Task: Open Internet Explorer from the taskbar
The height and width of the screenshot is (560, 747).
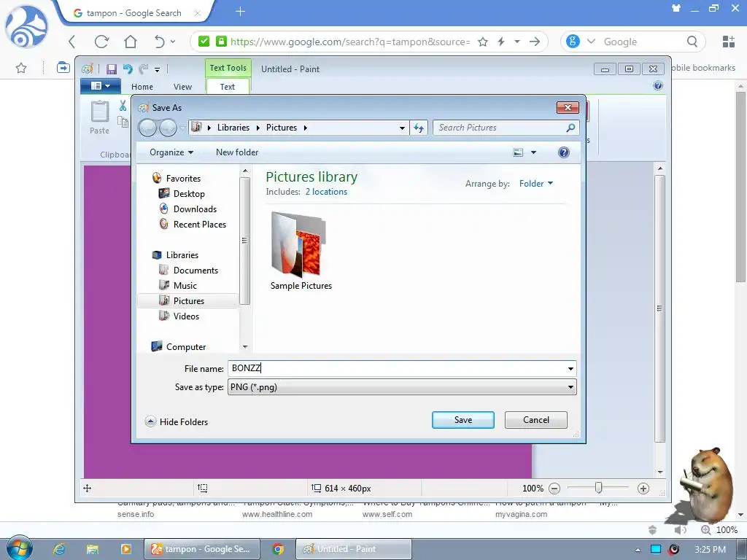Action: tap(59, 549)
